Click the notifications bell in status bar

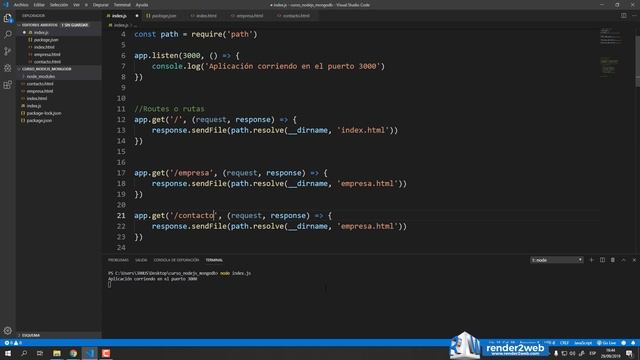633,343
